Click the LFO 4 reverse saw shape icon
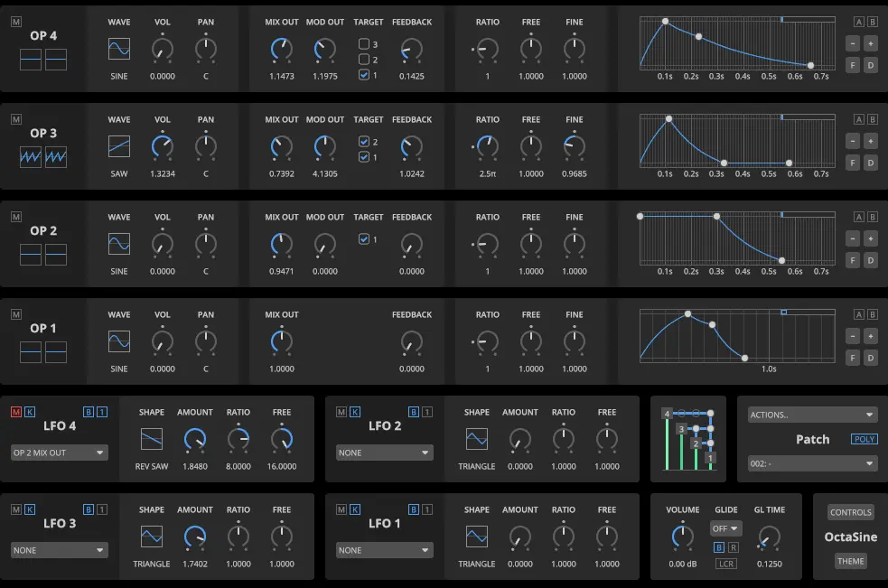This screenshot has width=888, height=588. coord(152,439)
